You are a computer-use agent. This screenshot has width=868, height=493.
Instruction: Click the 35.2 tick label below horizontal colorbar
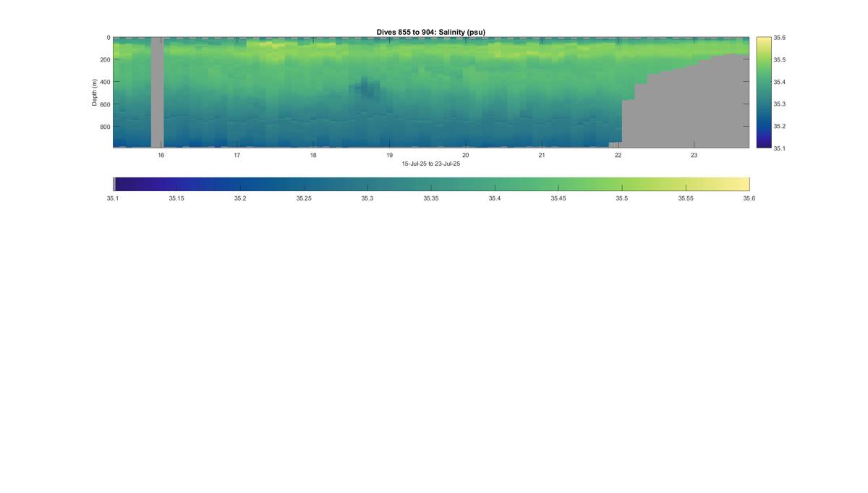(240, 198)
